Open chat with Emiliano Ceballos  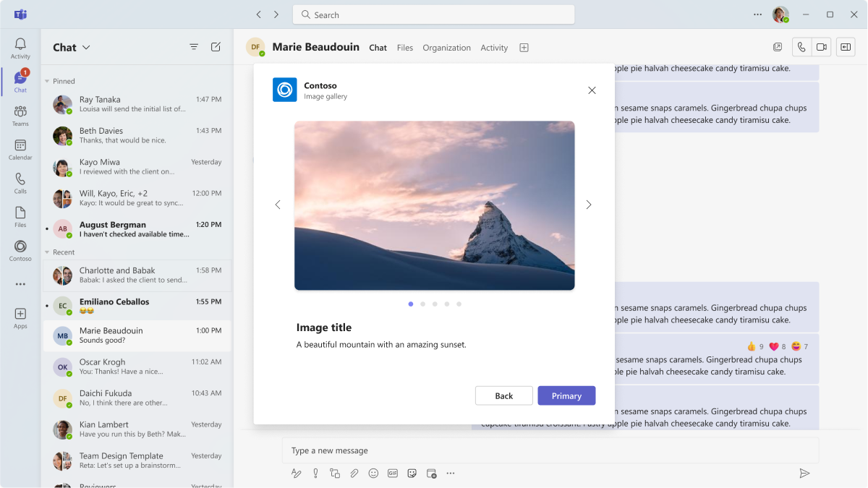137,307
